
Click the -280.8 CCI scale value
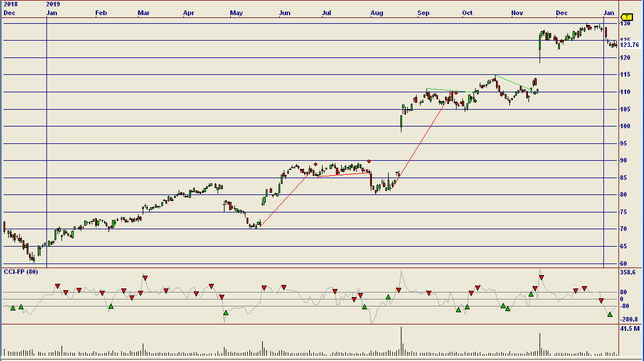coord(629,320)
